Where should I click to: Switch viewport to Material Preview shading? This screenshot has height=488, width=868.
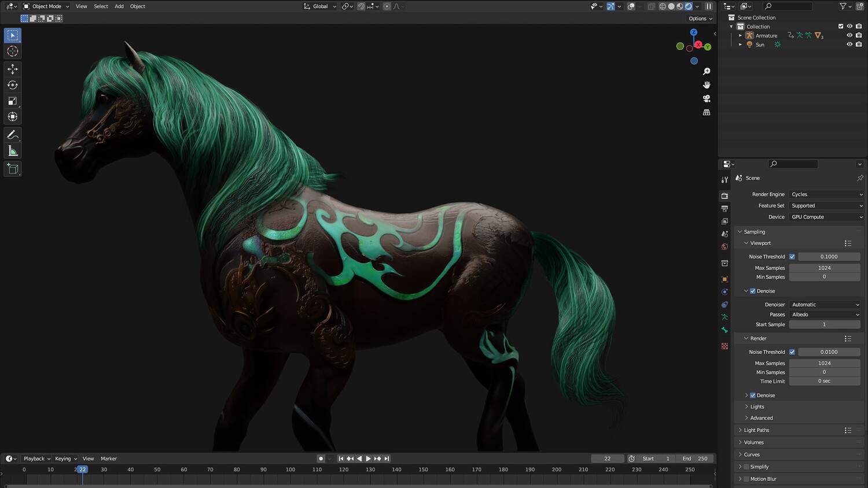[680, 6]
